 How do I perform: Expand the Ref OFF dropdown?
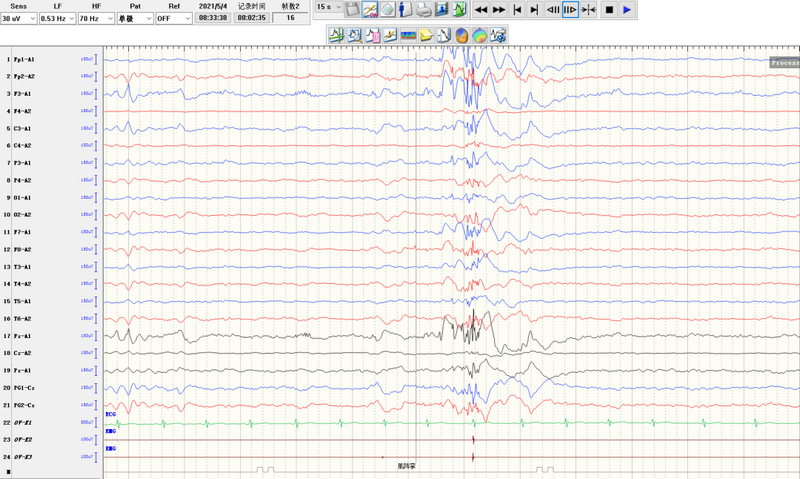tap(187, 18)
